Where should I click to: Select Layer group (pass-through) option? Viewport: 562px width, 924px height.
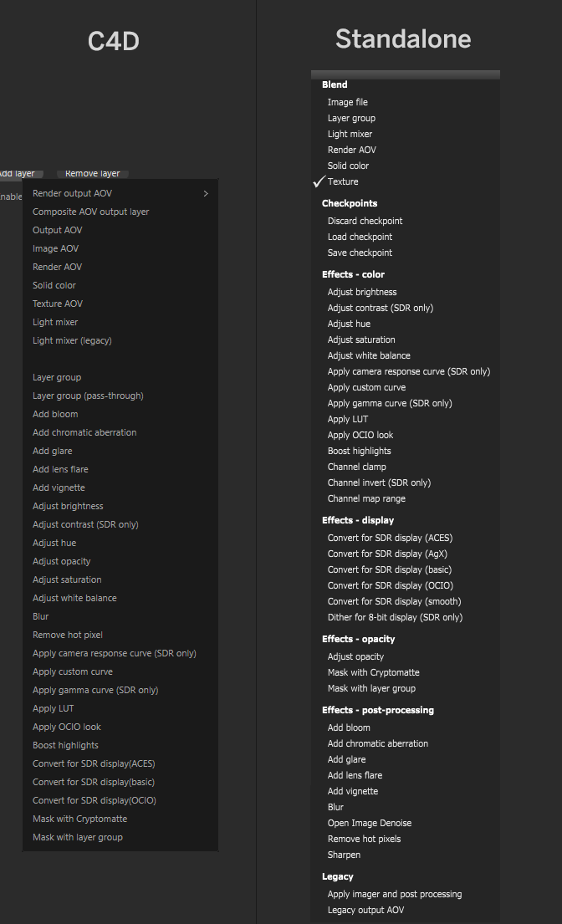coord(88,396)
